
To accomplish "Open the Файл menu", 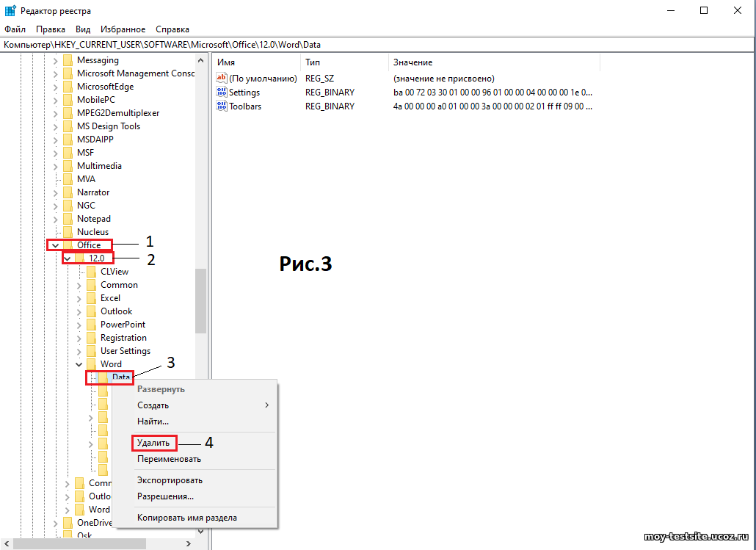I will pyautogui.click(x=15, y=29).
